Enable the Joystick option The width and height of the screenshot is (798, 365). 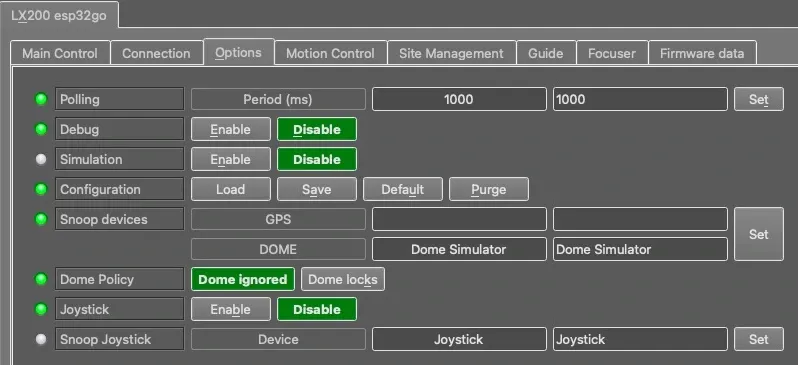click(231, 310)
